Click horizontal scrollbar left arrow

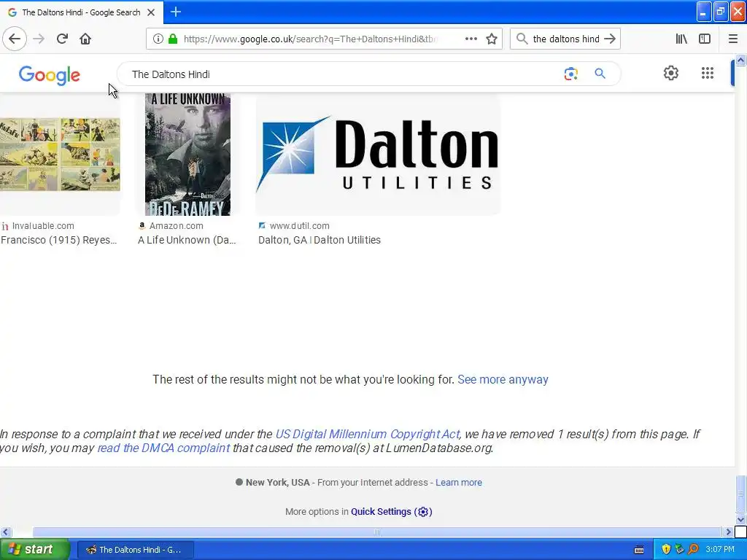tap(5, 532)
